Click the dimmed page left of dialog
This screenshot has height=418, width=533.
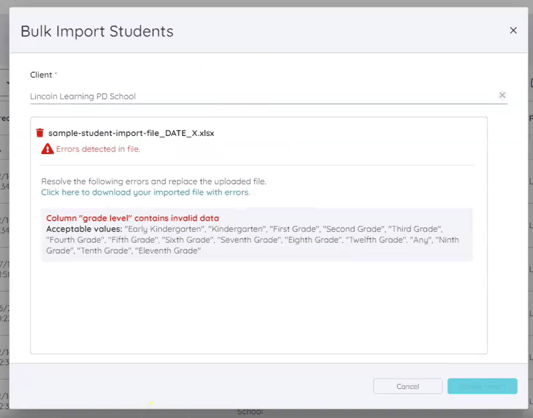(x=4, y=238)
